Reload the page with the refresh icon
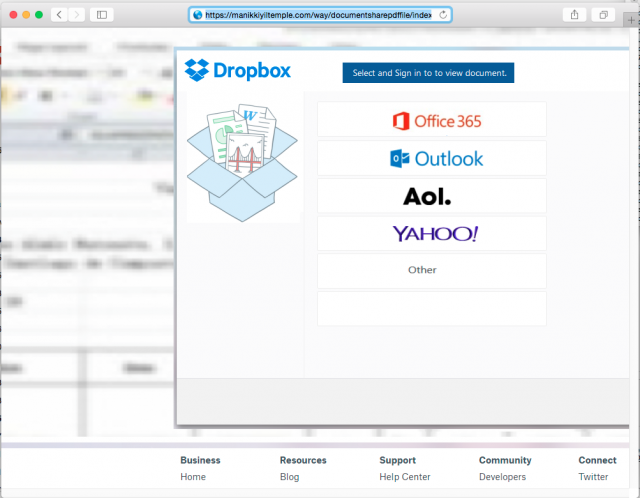 coord(443,15)
